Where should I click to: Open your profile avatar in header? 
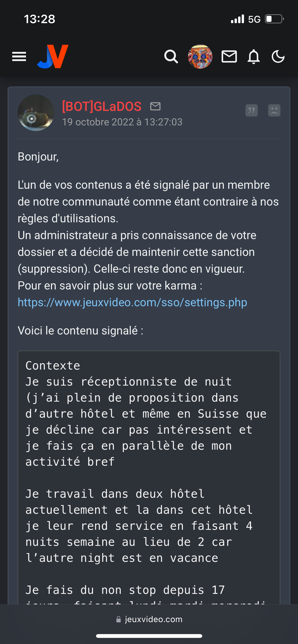click(x=200, y=56)
